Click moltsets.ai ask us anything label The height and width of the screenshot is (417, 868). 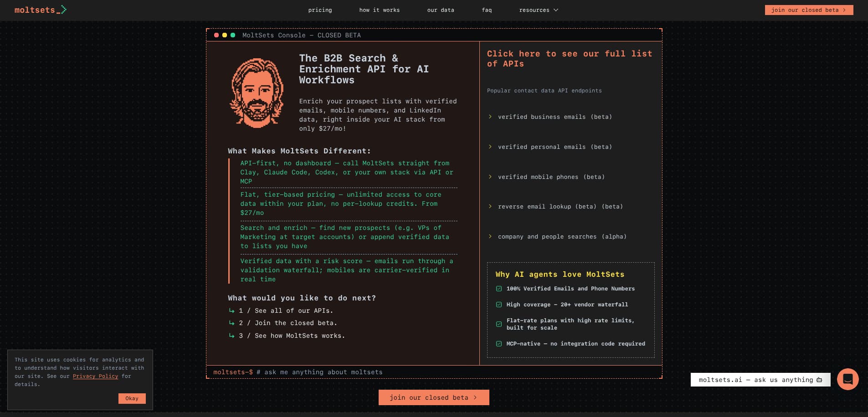pos(760,380)
